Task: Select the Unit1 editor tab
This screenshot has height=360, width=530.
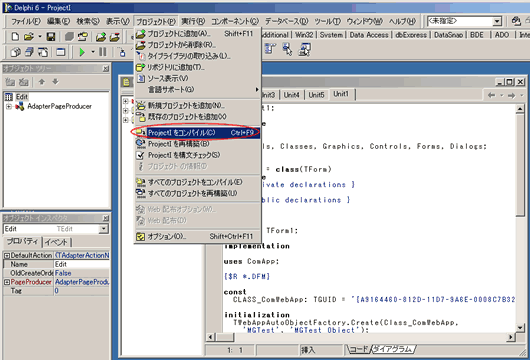Action: point(341,94)
